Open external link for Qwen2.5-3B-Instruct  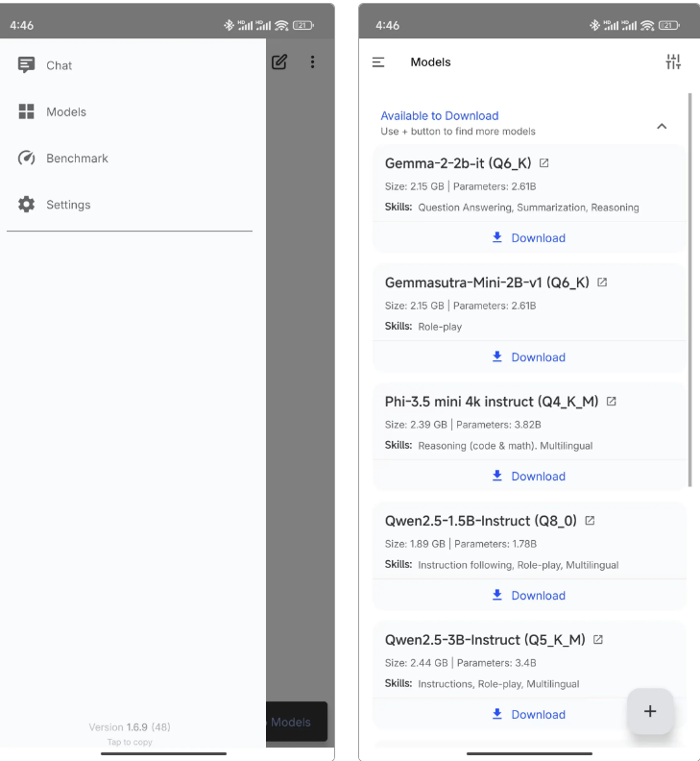598,640
